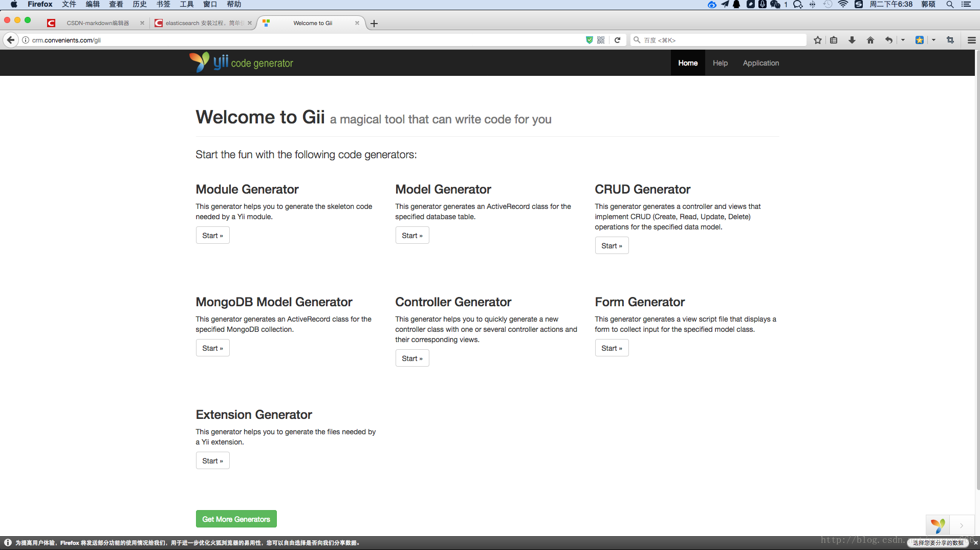Click right chevron beside bottom Yii logo
The height and width of the screenshot is (550, 980).
click(x=962, y=525)
